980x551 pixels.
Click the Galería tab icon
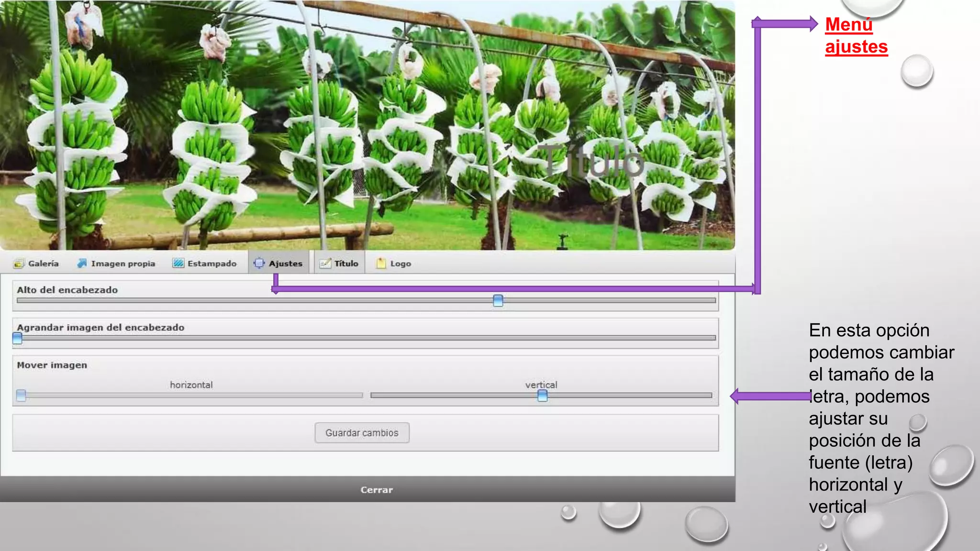(x=19, y=264)
